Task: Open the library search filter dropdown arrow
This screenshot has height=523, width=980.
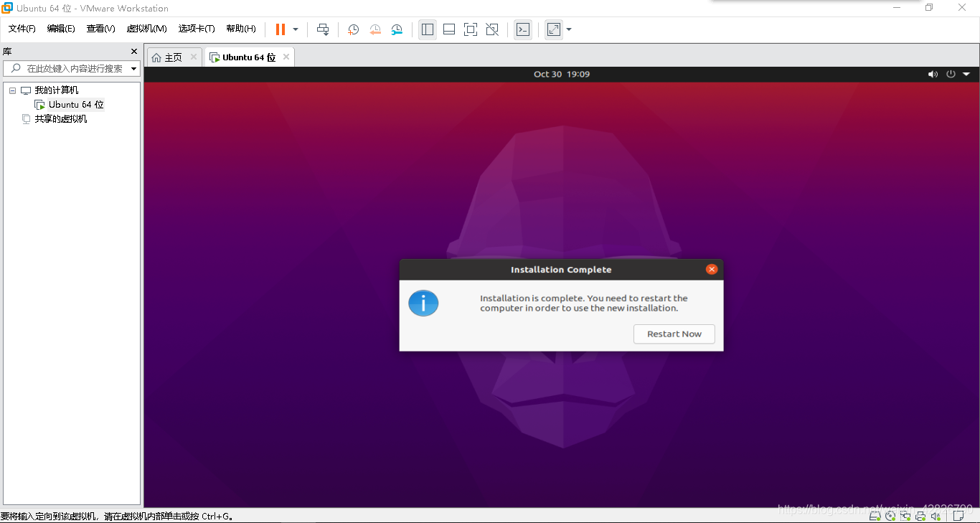Action: pos(134,69)
